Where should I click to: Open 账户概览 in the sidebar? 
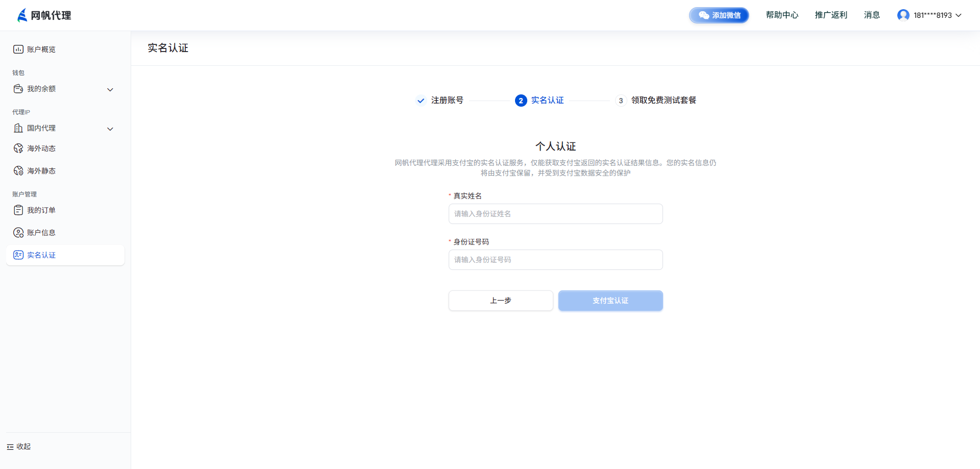pos(65,50)
